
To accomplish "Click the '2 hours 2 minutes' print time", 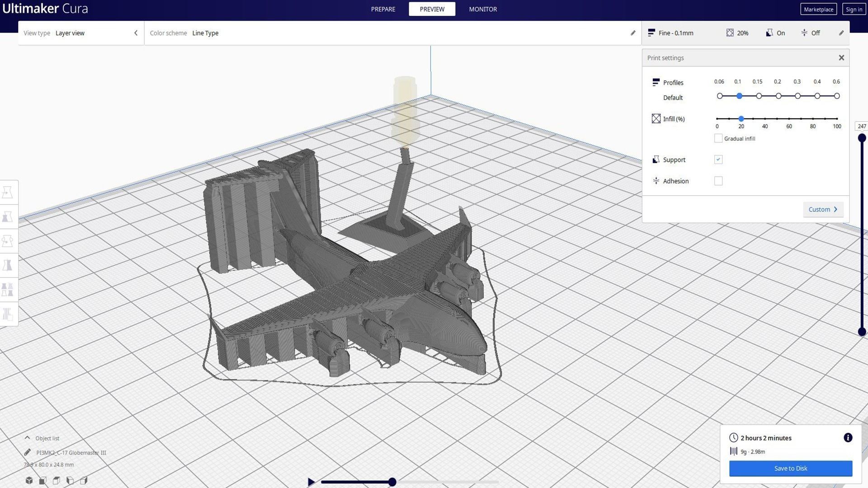I will pyautogui.click(x=766, y=437).
